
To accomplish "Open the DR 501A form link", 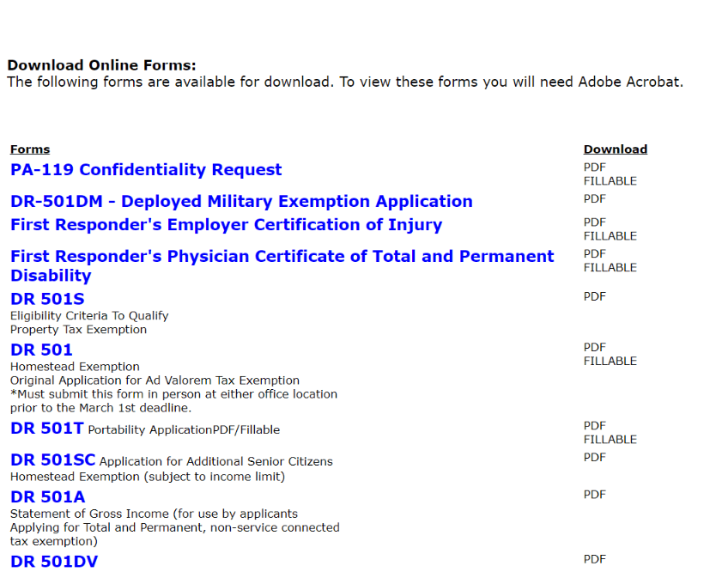I will [x=48, y=496].
